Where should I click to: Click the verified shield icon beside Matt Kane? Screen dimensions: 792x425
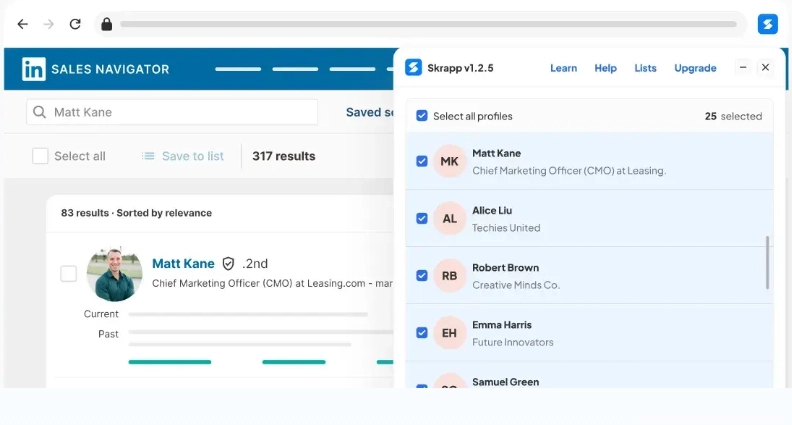(228, 263)
